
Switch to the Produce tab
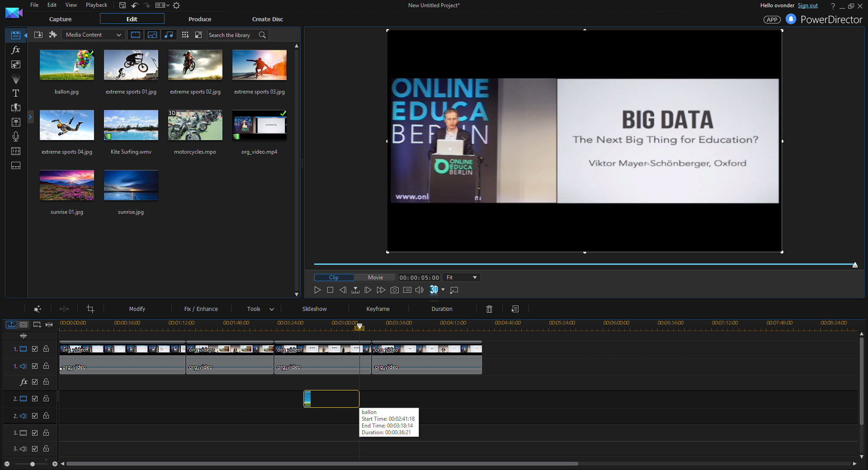click(200, 19)
